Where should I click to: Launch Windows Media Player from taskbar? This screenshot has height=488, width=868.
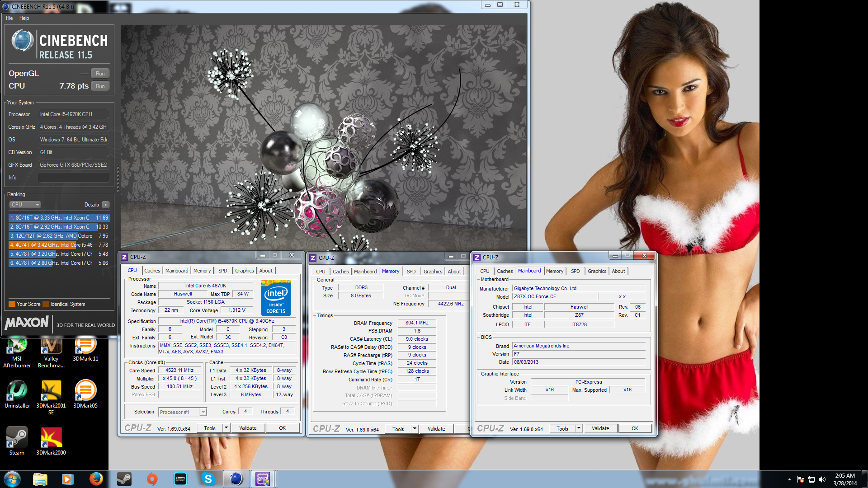(x=68, y=479)
